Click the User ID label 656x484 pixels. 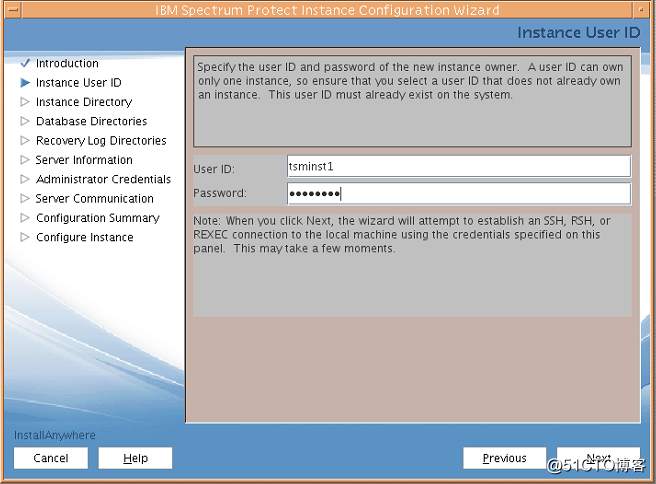pyautogui.click(x=214, y=169)
